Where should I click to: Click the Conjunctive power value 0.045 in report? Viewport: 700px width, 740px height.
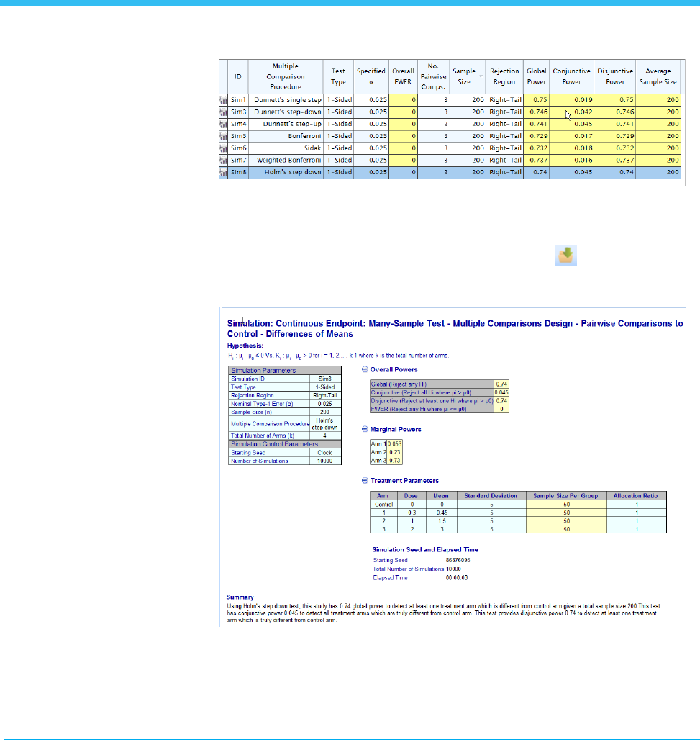[501, 392]
